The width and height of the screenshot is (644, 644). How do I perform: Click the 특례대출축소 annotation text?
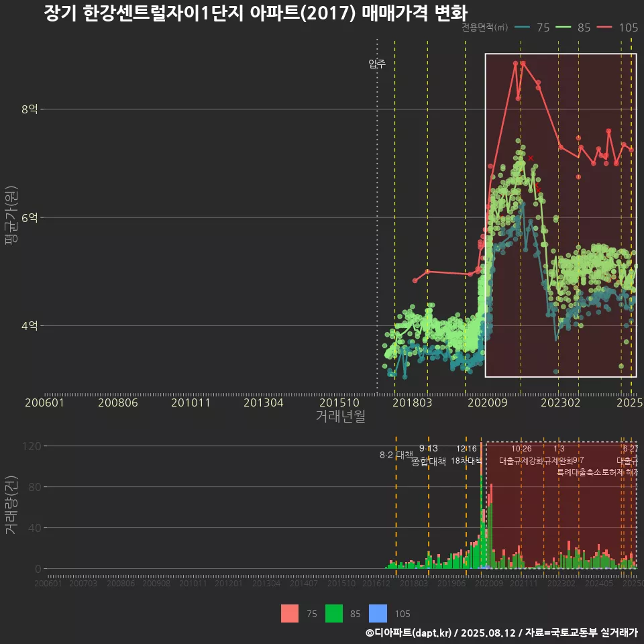[579, 472]
